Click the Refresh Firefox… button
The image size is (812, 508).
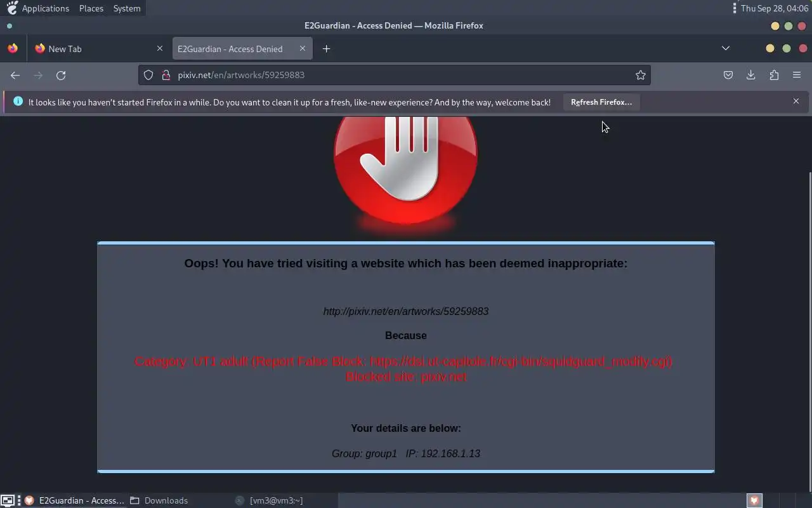[x=601, y=102]
